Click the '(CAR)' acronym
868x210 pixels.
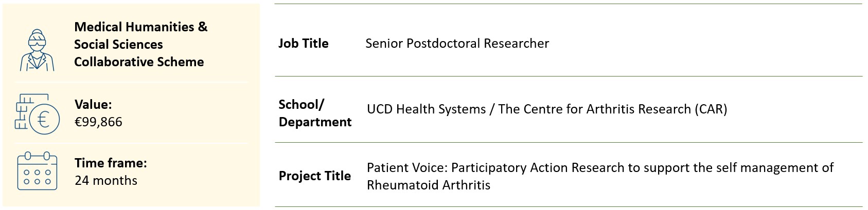[711, 109]
